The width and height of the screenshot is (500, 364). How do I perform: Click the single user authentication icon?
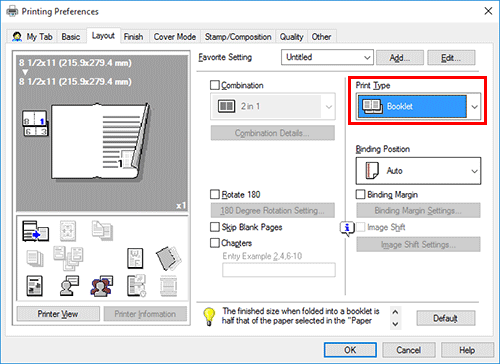(69, 286)
